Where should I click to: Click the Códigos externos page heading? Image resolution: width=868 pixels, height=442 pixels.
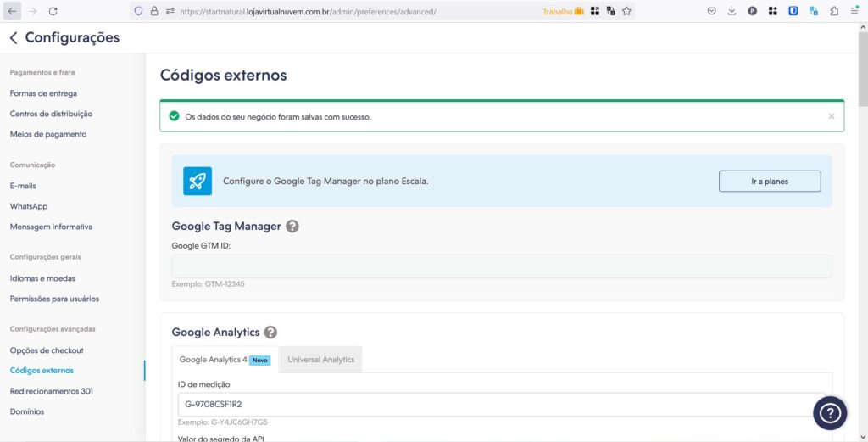pos(224,76)
